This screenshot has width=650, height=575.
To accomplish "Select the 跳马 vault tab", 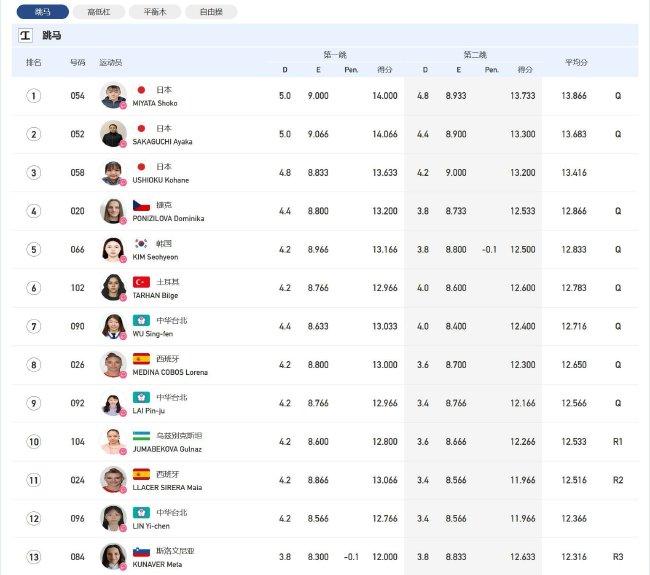I will point(43,12).
